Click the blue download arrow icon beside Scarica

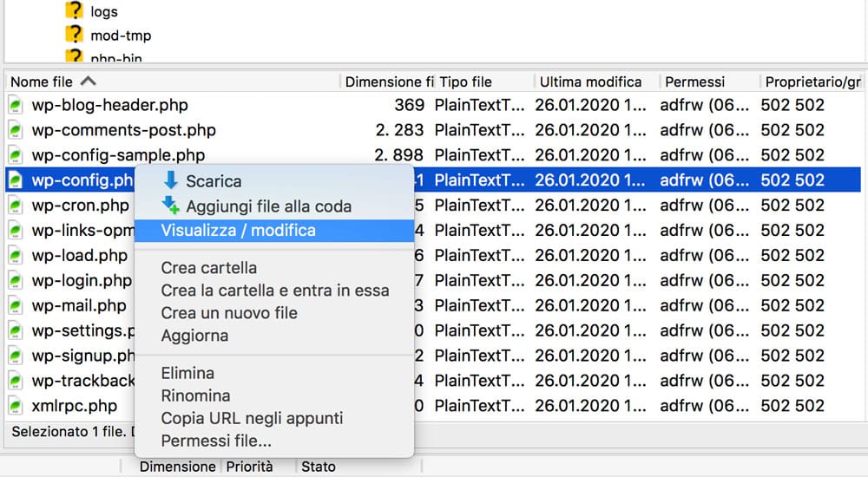(170, 180)
